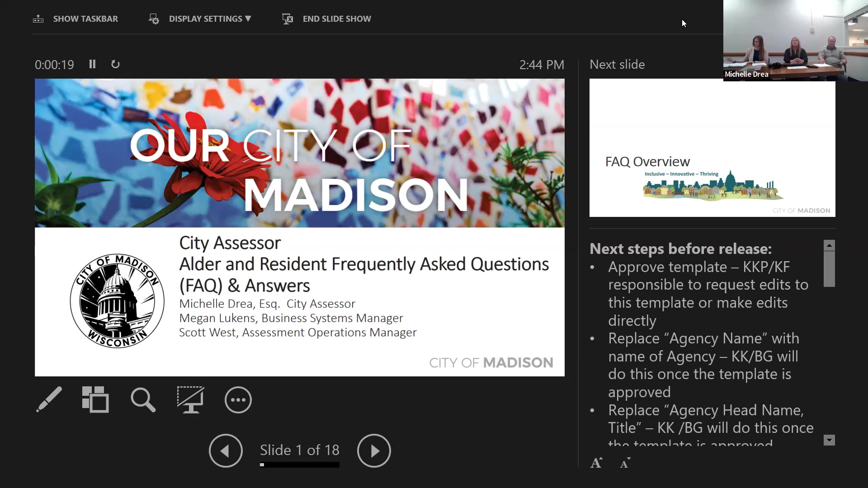Open the see all slides grid
Image resolution: width=868 pixels, height=488 pixels.
click(x=95, y=399)
